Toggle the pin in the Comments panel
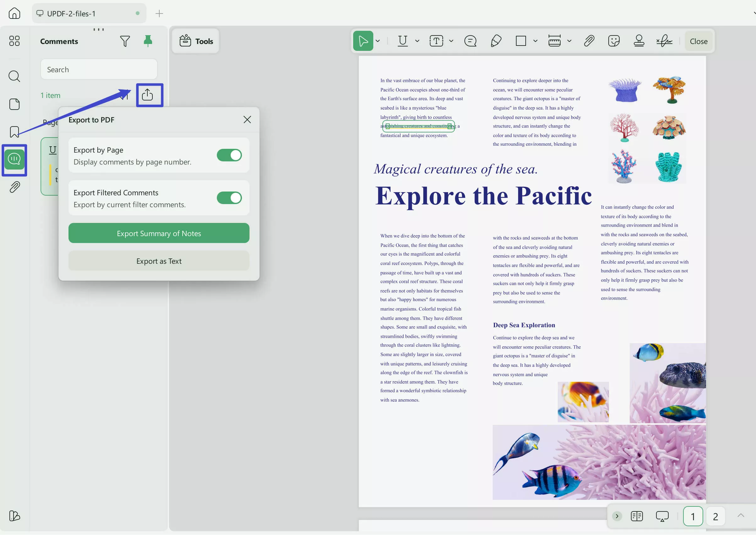This screenshot has height=535, width=756. point(148,41)
